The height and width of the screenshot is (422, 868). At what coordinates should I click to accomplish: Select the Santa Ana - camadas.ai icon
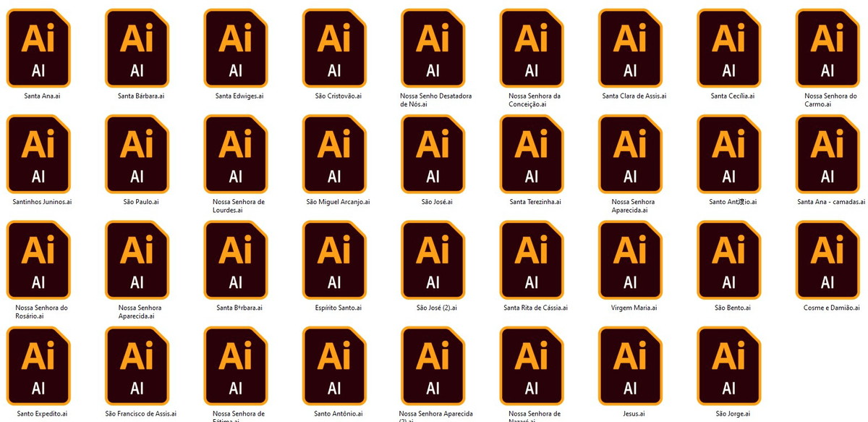click(x=827, y=154)
